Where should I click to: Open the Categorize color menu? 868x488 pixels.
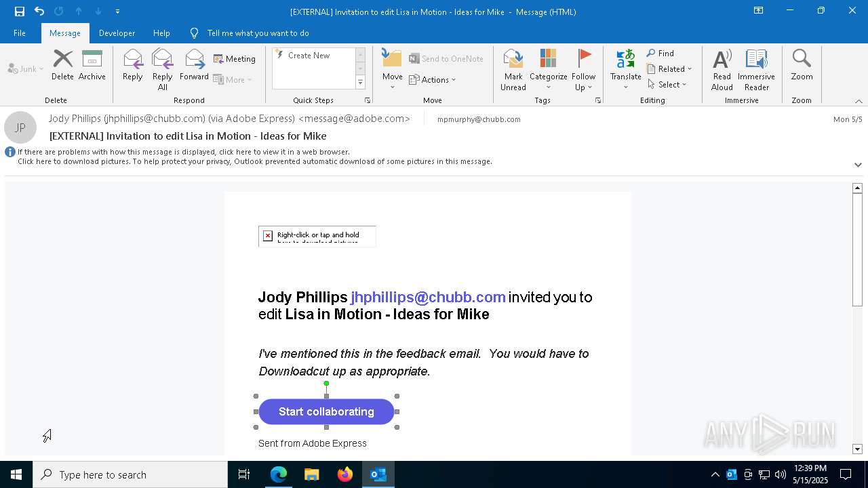[x=548, y=70]
